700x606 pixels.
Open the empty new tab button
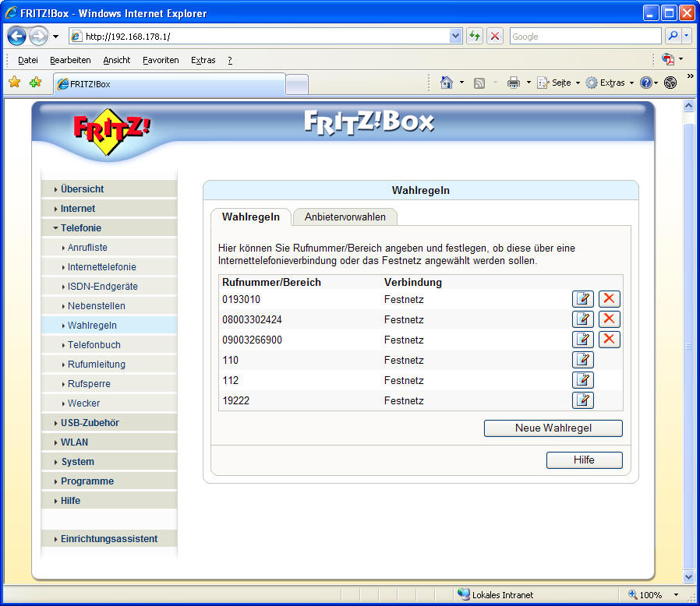coord(297,84)
